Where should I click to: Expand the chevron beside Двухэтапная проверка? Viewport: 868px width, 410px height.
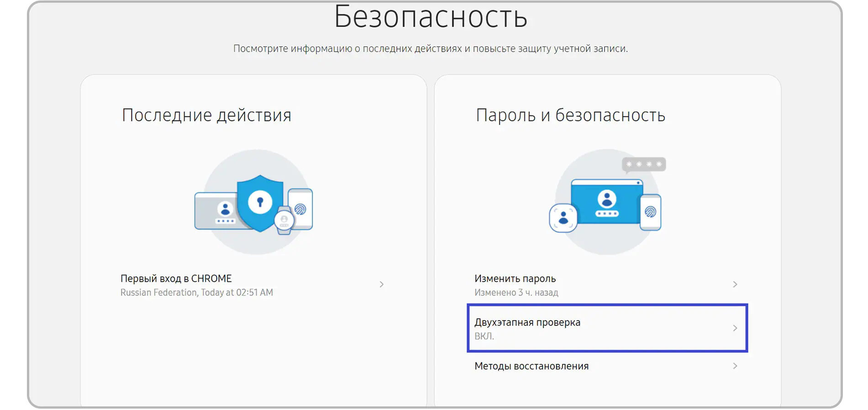click(x=735, y=328)
